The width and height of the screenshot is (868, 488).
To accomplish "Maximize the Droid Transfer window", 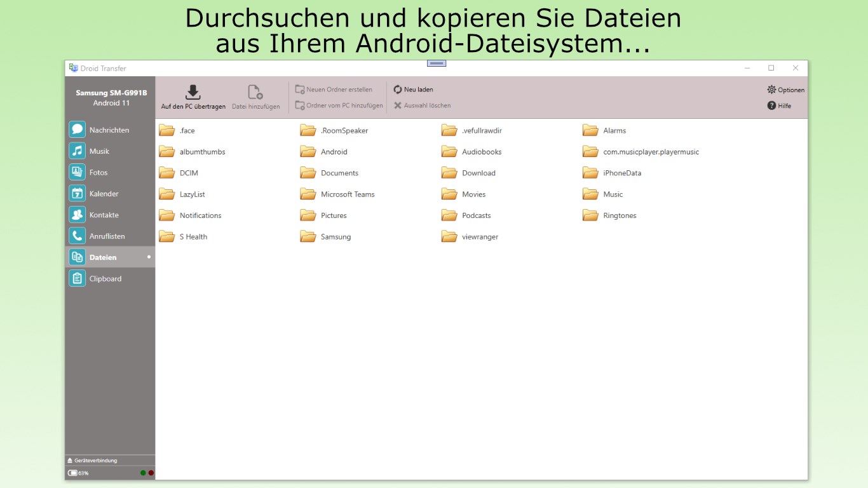I will [x=771, y=68].
